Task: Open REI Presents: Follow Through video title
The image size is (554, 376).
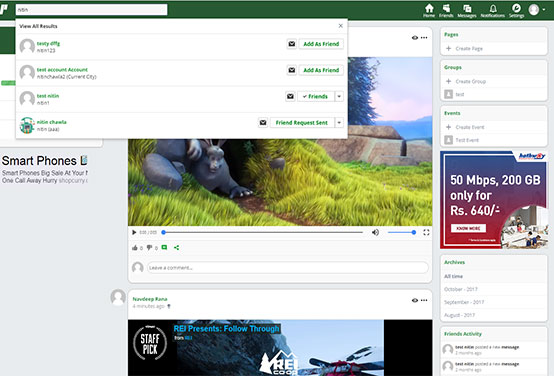Action: 226,329
